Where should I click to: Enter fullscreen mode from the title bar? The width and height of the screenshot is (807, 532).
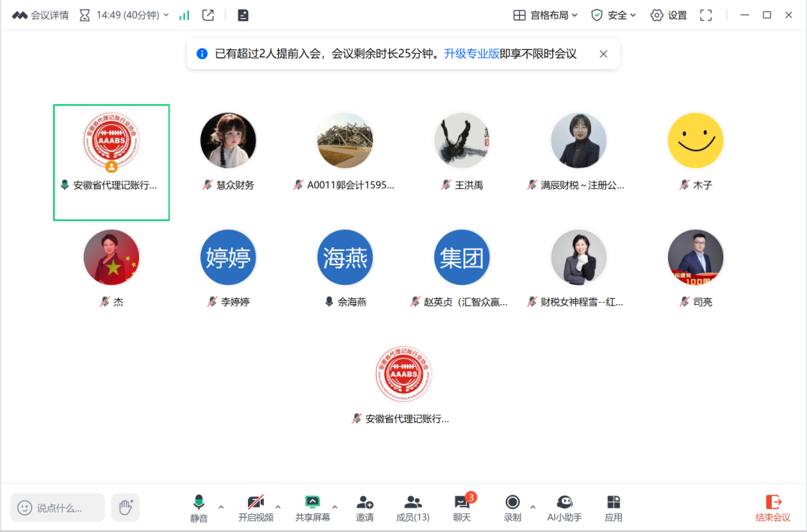tap(705, 14)
